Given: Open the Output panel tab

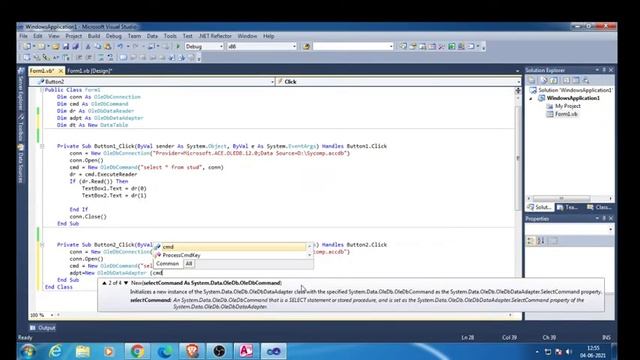Looking at the screenshot, I should 43,328.
